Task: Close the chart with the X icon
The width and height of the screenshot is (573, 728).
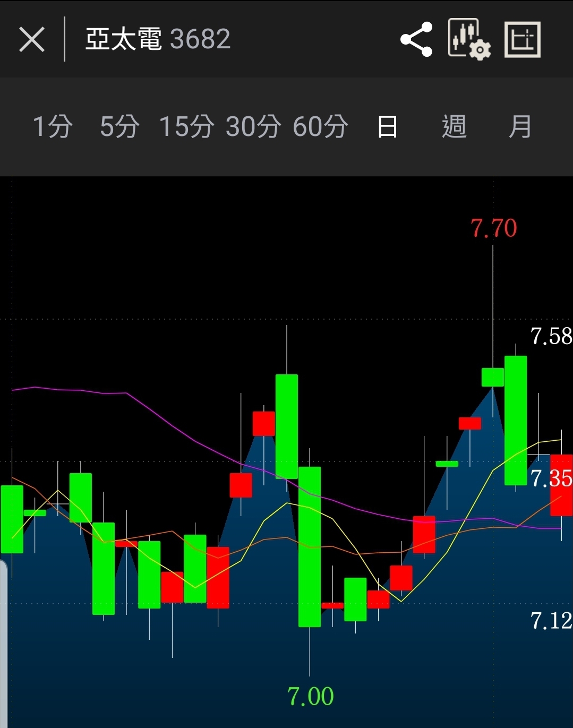Action: click(x=32, y=40)
